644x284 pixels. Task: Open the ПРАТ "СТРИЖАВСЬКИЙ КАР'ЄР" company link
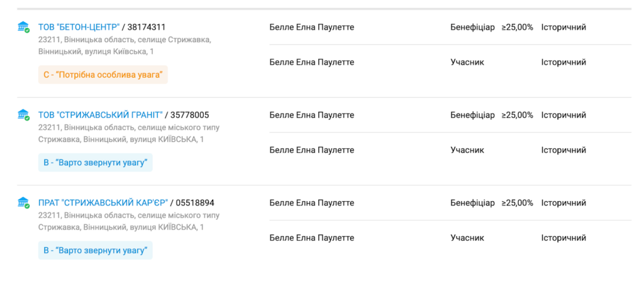103,203
